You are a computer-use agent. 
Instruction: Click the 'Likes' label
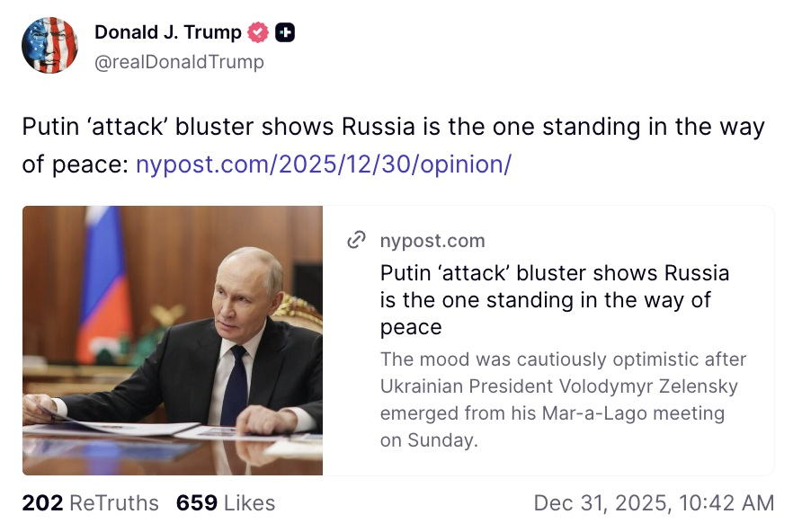[x=249, y=503]
